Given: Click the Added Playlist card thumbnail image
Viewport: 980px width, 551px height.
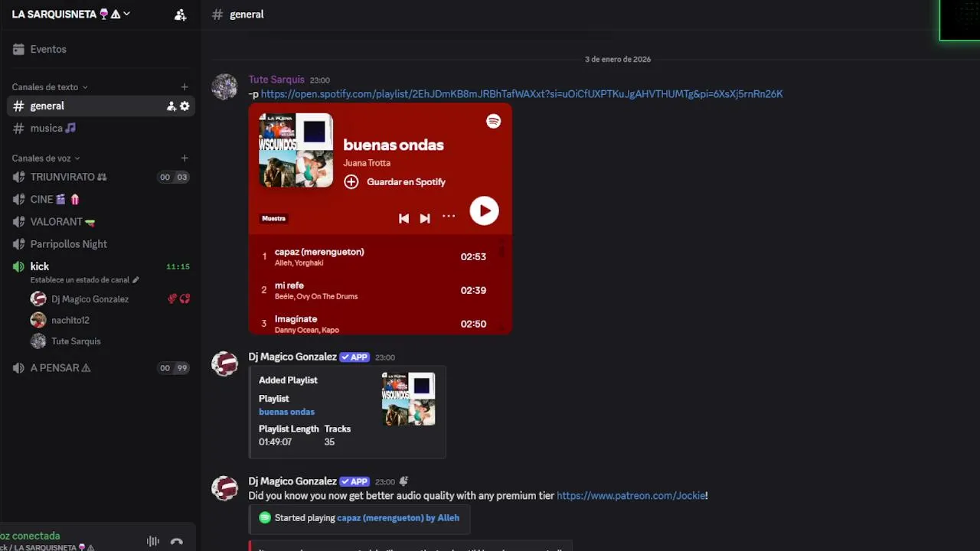Looking at the screenshot, I should [x=408, y=399].
